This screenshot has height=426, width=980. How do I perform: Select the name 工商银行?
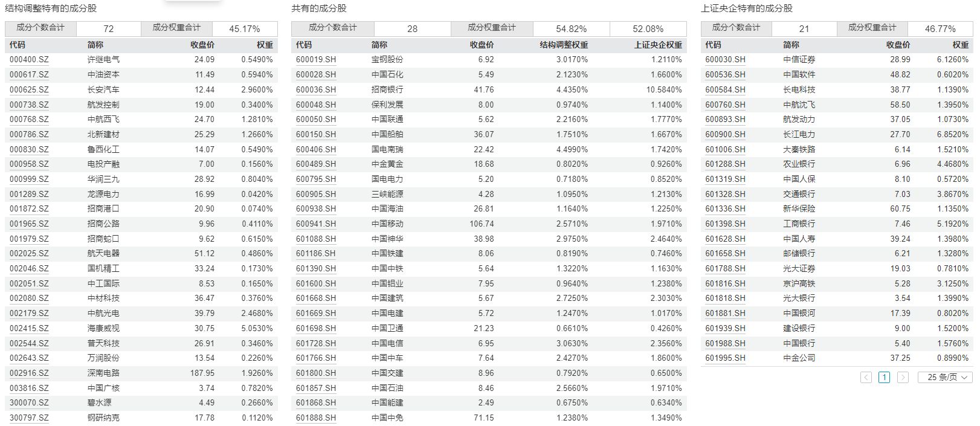(799, 224)
